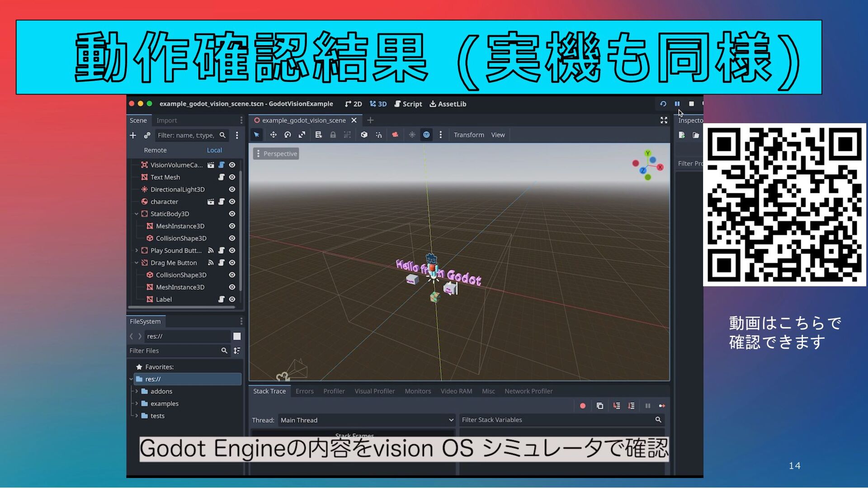Expand the addons folder

click(137, 391)
